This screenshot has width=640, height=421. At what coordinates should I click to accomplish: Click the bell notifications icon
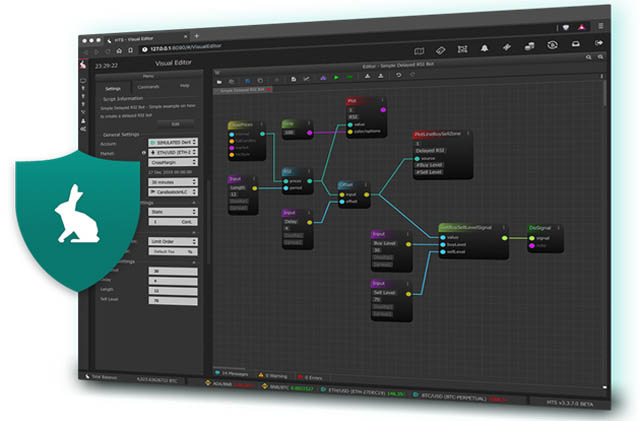pyautogui.click(x=484, y=48)
